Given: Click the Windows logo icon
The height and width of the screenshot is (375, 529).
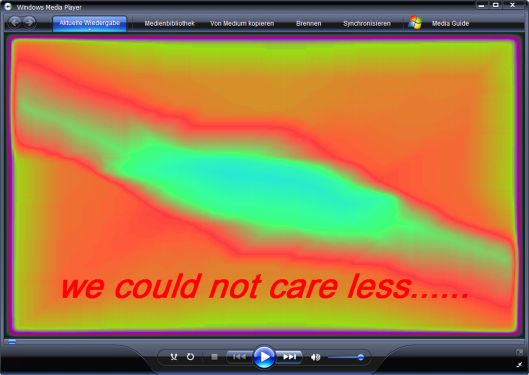Looking at the screenshot, I should pyautogui.click(x=415, y=23).
